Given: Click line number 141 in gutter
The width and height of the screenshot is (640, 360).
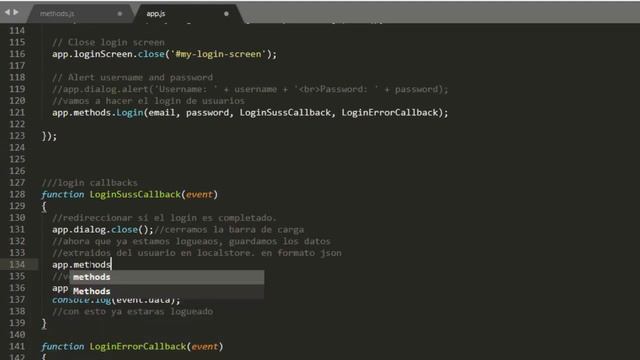Looking at the screenshot, I should (17, 347).
